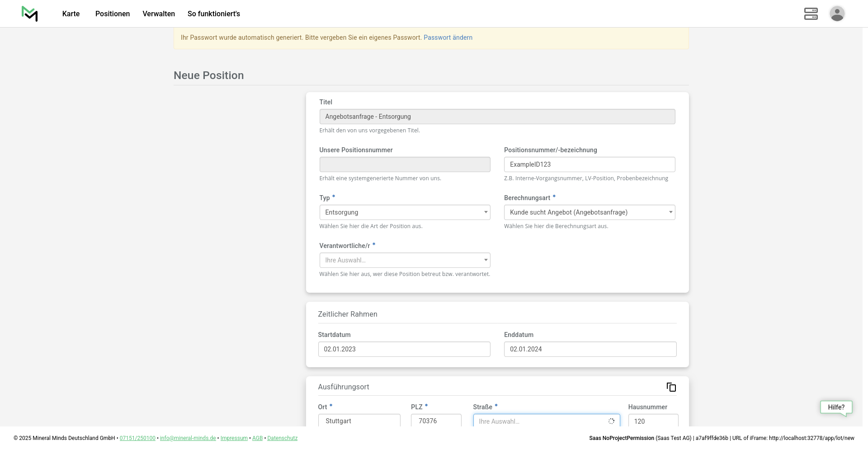Expand the Typ dropdown
This screenshot has width=868, height=449.
click(404, 212)
